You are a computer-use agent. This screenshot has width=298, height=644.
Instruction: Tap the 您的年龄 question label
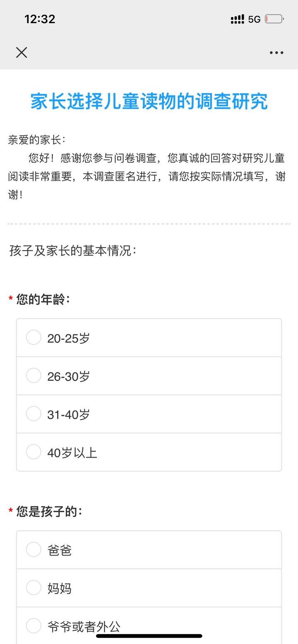(43, 299)
